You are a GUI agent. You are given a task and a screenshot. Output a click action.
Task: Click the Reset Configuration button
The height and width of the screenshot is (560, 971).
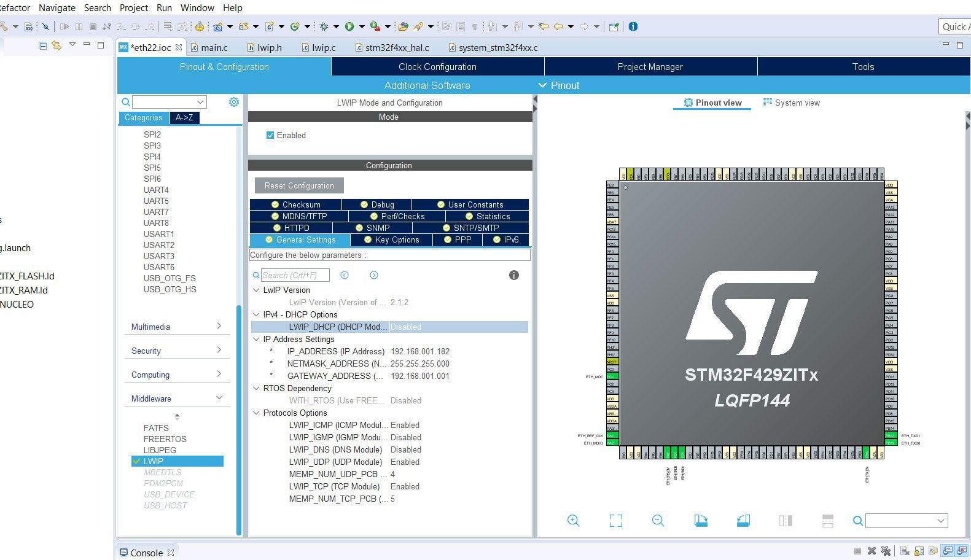(x=299, y=185)
